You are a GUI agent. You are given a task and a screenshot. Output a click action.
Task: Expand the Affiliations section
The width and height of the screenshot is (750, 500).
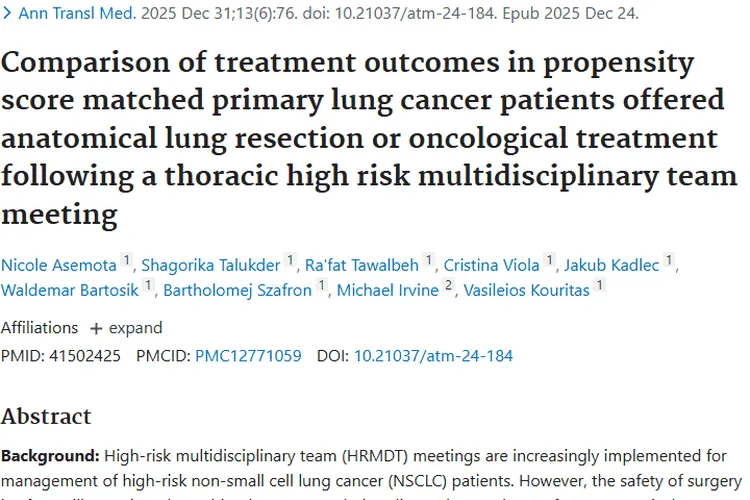click(126, 328)
